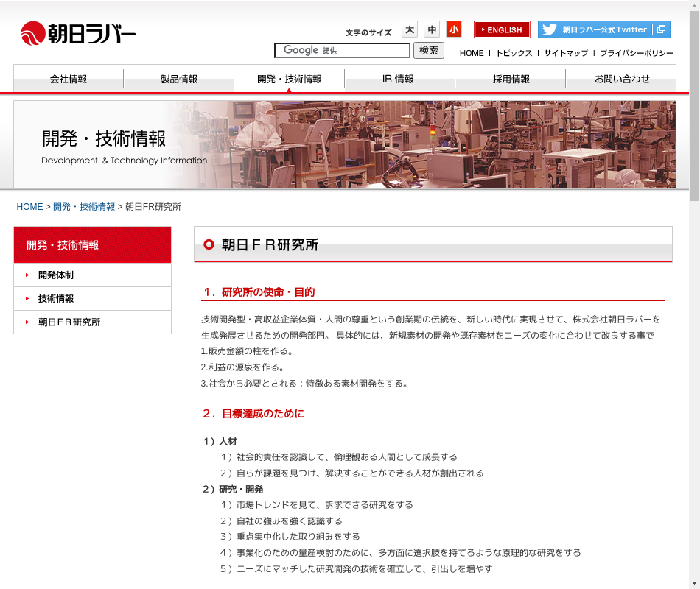Set text size to medium (中)
This screenshot has height=589, width=700.
[432, 29]
